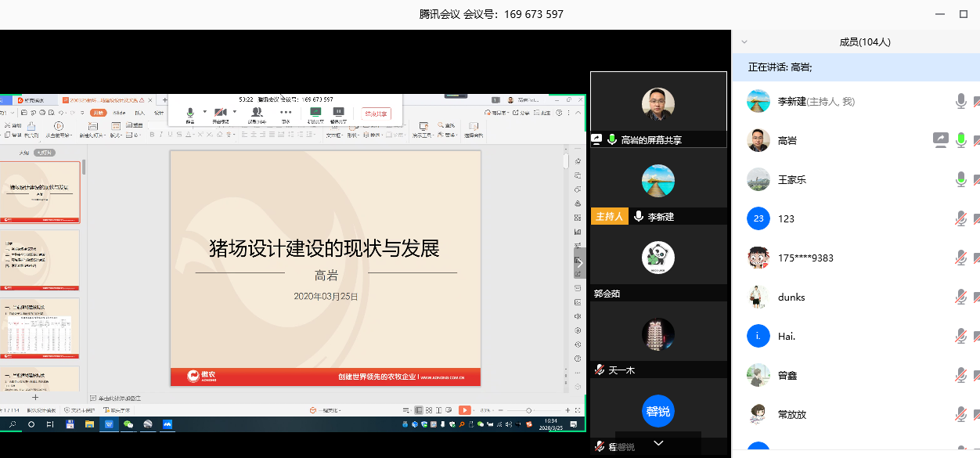Open WeChat from the taskbar
The height and width of the screenshot is (458, 980).
point(128,425)
